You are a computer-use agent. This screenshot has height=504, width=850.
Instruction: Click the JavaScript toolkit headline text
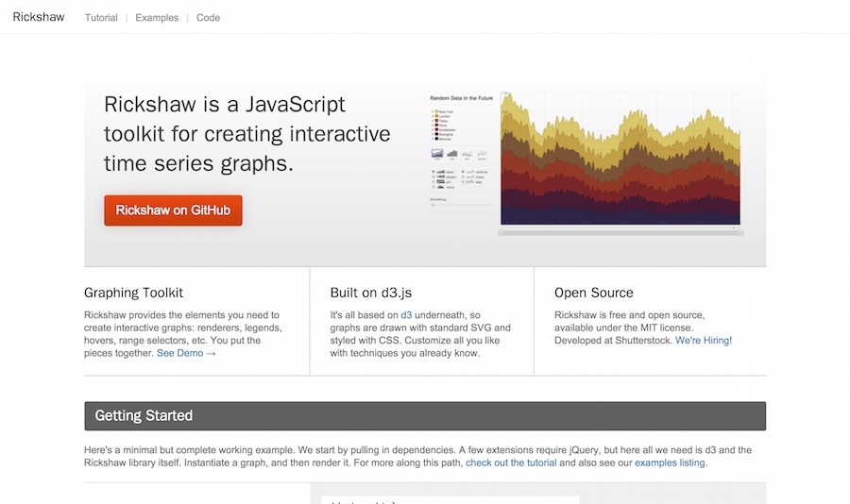coord(246,134)
